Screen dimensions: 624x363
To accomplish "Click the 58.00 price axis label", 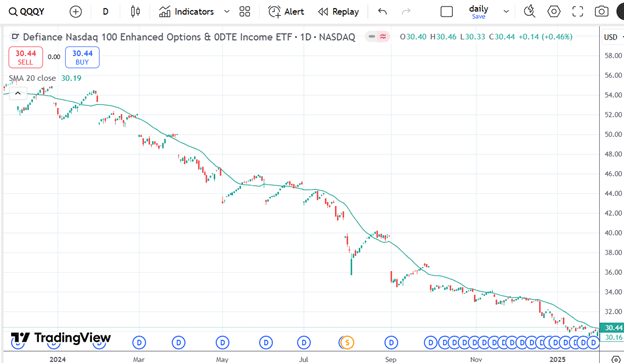I will (x=613, y=56).
